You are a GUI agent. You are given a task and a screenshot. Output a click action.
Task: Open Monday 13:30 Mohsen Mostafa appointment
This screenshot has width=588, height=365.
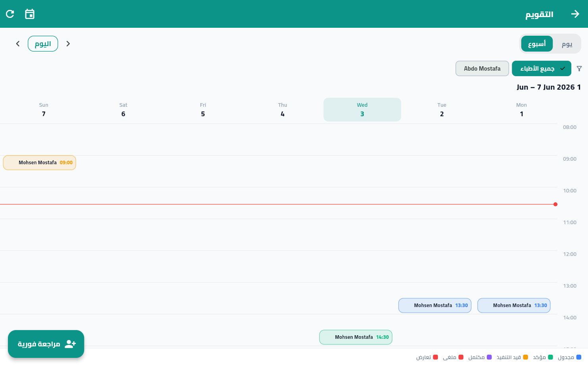tap(514, 305)
